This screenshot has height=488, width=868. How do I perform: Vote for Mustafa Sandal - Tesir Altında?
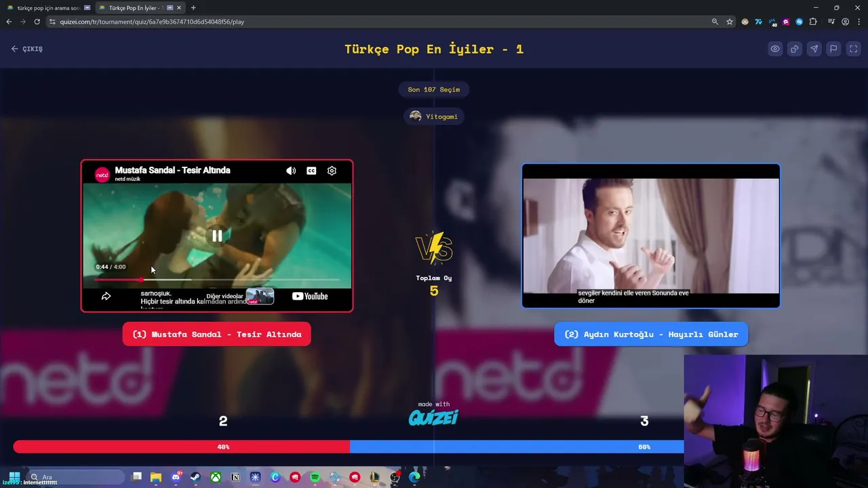click(217, 334)
